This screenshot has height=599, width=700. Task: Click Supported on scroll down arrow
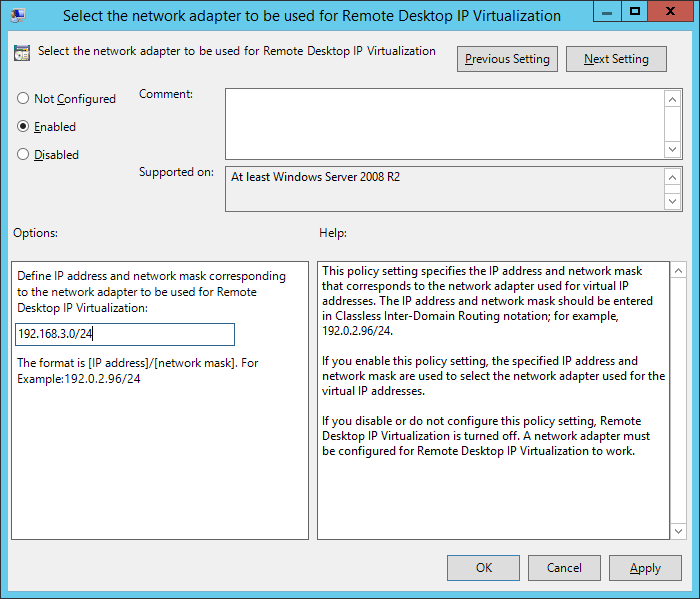coord(673,201)
